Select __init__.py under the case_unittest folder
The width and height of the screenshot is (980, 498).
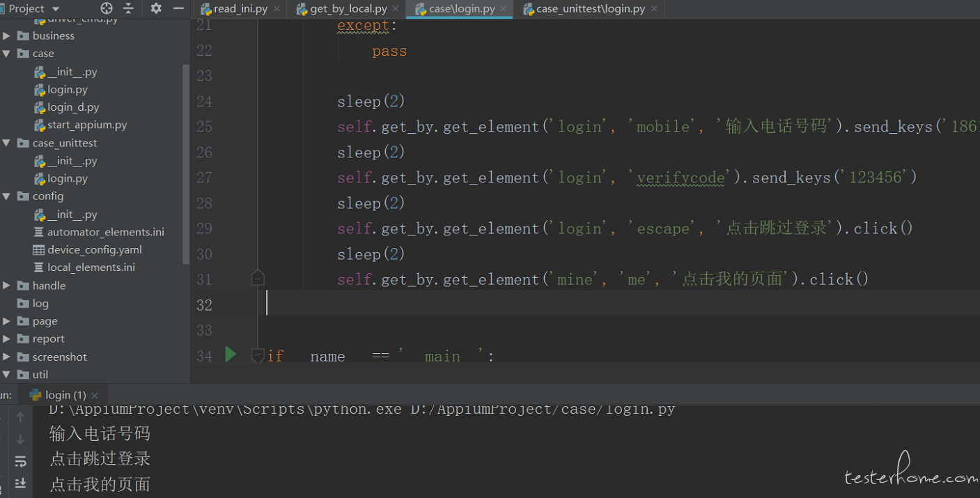pos(72,161)
